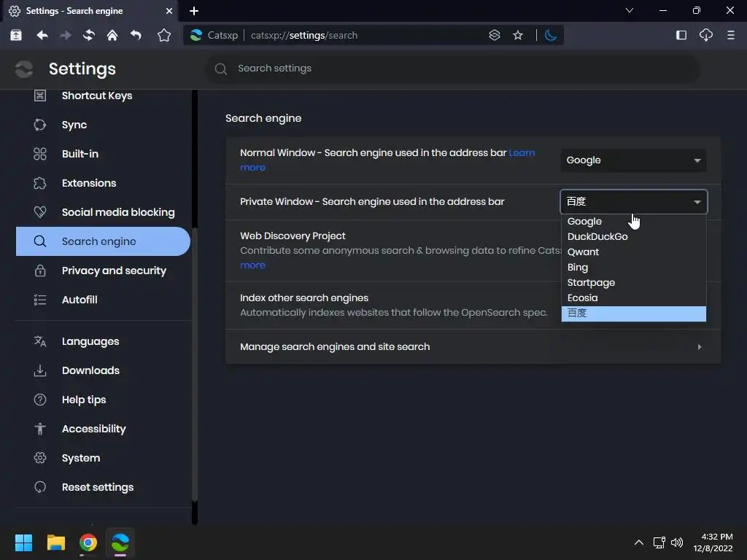Screen dimensions: 747x560
Task: Click the tab search chevron in title bar
Action: point(630,10)
